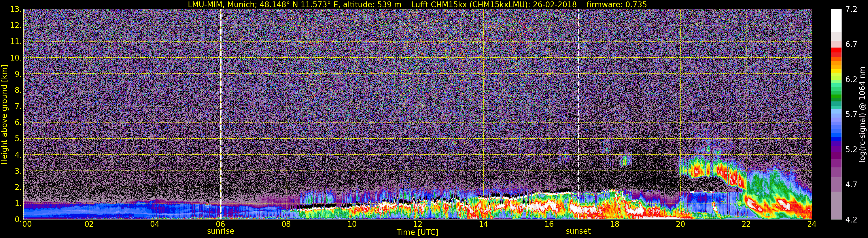The image size is (868, 238).
Task: Click the '20' time tick label
Action: pos(680,224)
